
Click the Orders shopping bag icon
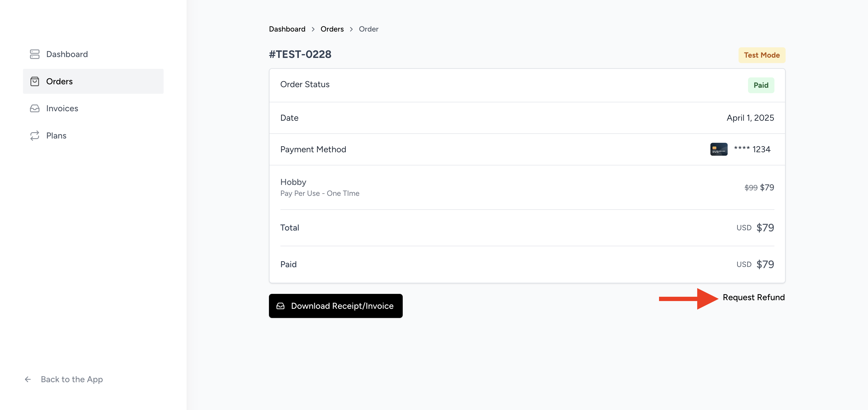click(35, 81)
